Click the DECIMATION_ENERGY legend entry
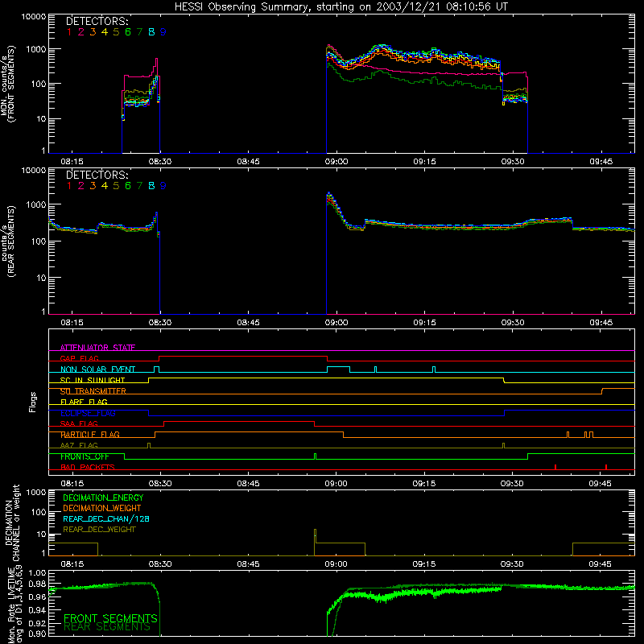The height and width of the screenshot is (644, 644). pos(103,497)
